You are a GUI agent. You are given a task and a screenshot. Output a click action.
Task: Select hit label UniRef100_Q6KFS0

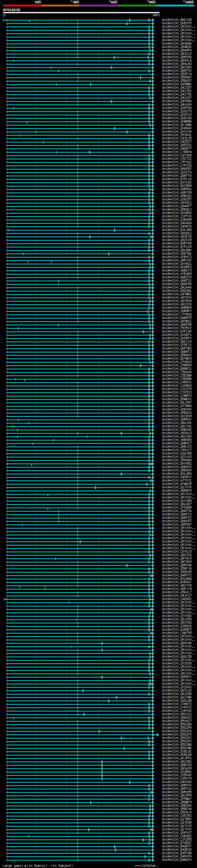click(177, 71)
